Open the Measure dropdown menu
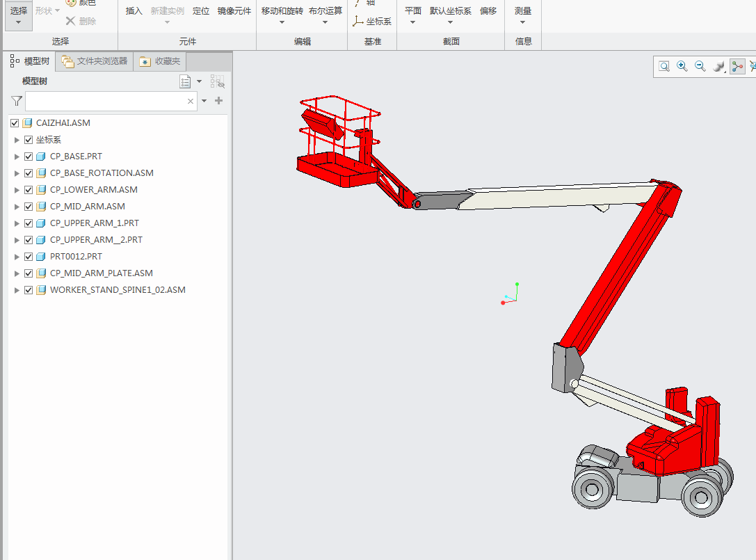The width and height of the screenshot is (756, 560). (x=522, y=15)
